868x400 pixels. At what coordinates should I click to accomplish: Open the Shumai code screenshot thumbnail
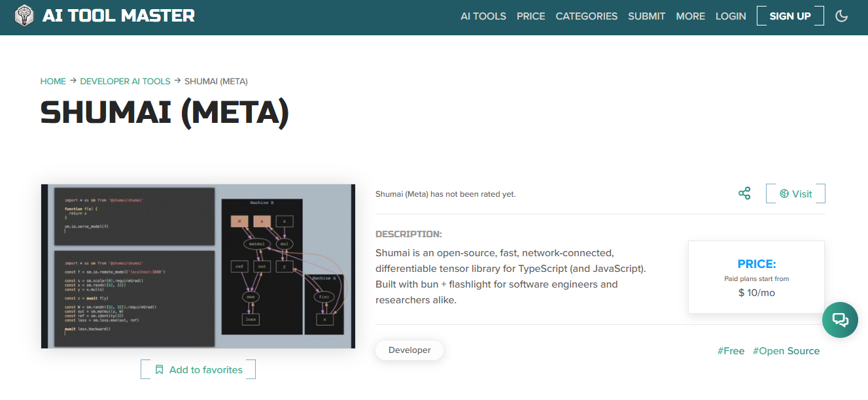point(198,266)
